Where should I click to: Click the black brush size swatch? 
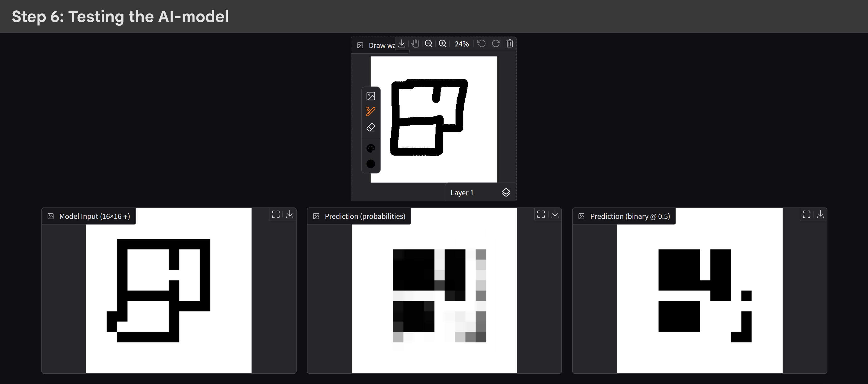click(x=371, y=164)
